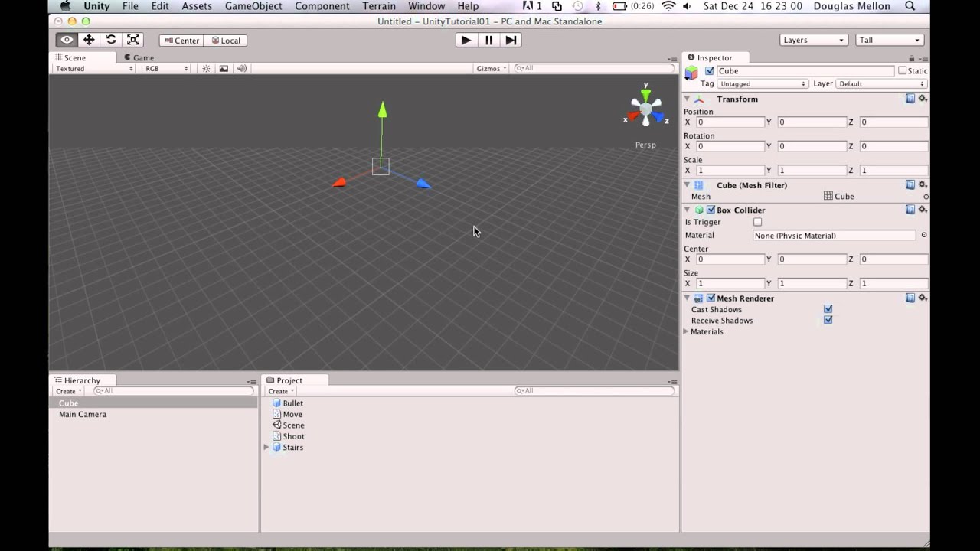The width and height of the screenshot is (980, 551).
Task: Disable Receive Shadows in Mesh Renderer
Action: (x=828, y=320)
